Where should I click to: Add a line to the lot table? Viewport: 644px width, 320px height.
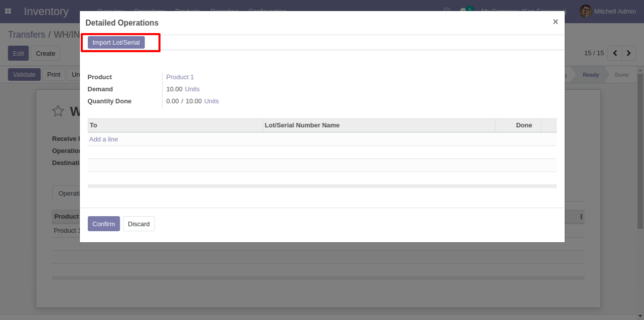click(103, 139)
